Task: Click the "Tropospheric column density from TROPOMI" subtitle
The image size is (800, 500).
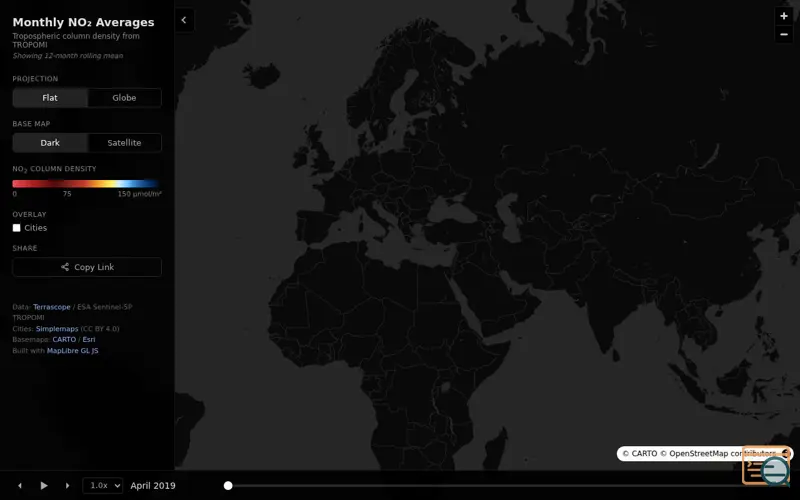Action: 76,40
